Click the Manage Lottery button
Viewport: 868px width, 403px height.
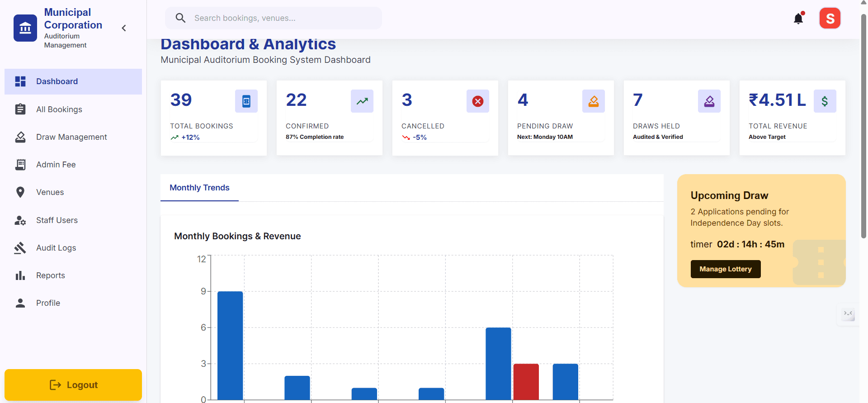click(x=726, y=269)
